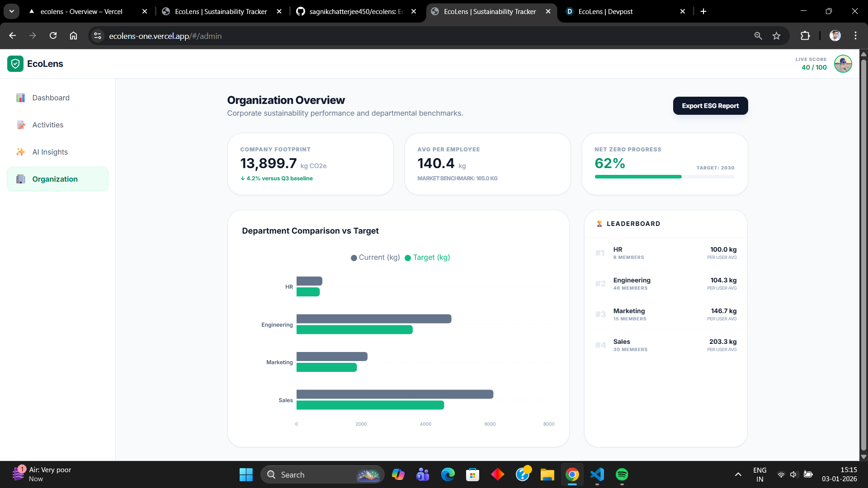Open AI Insights from sidebar
868x488 pixels.
pyautogui.click(x=50, y=152)
